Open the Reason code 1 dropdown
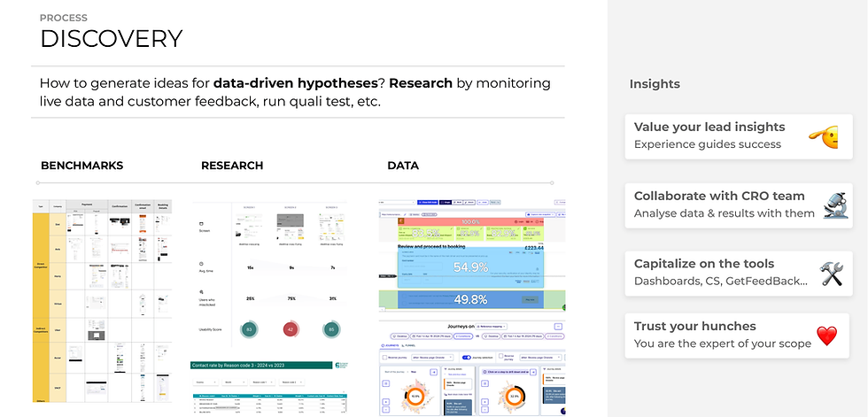The width and height of the screenshot is (868, 417). click(x=260, y=382)
